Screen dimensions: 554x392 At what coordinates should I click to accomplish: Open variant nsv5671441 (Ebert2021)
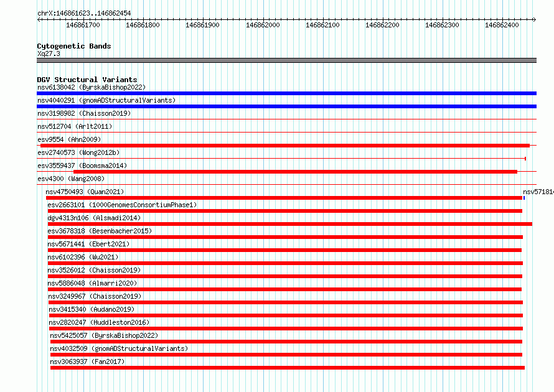tap(88, 244)
